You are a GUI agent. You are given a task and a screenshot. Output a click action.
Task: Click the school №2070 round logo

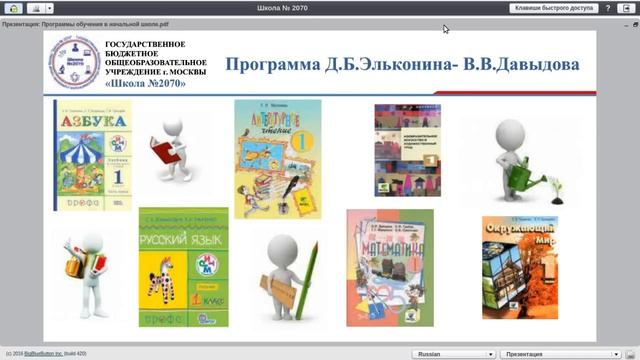(74, 62)
